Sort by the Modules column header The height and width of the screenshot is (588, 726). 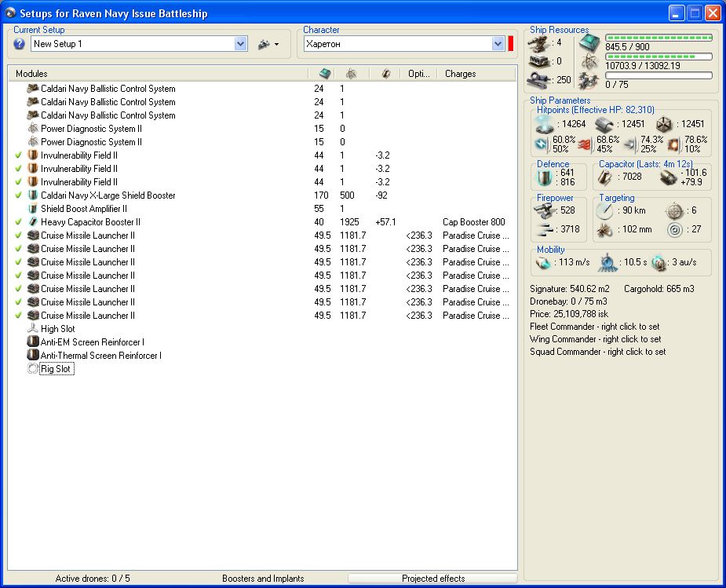pyautogui.click(x=159, y=74)
